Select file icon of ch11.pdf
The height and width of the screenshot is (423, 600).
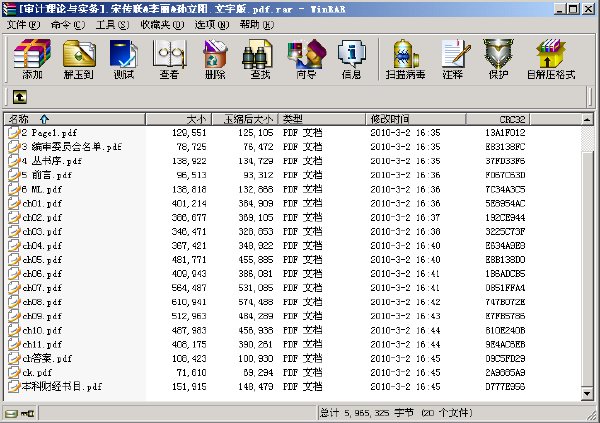14,344
